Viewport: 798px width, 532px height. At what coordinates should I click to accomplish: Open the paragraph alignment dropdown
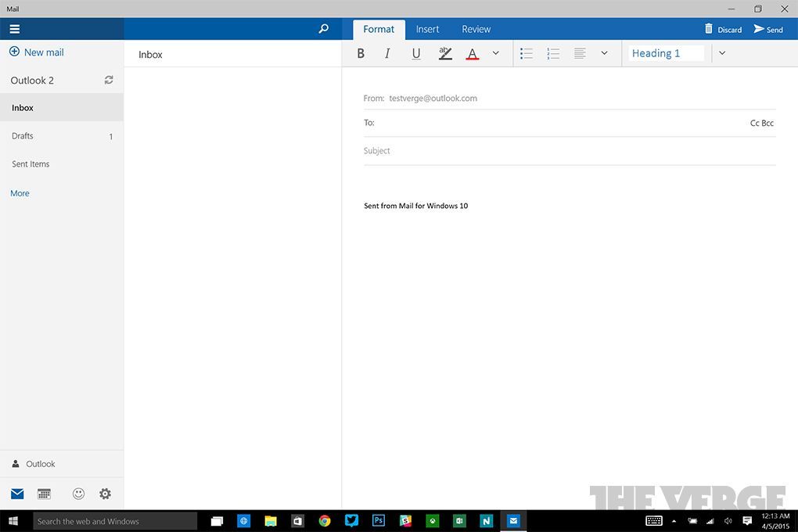[604, 52]
